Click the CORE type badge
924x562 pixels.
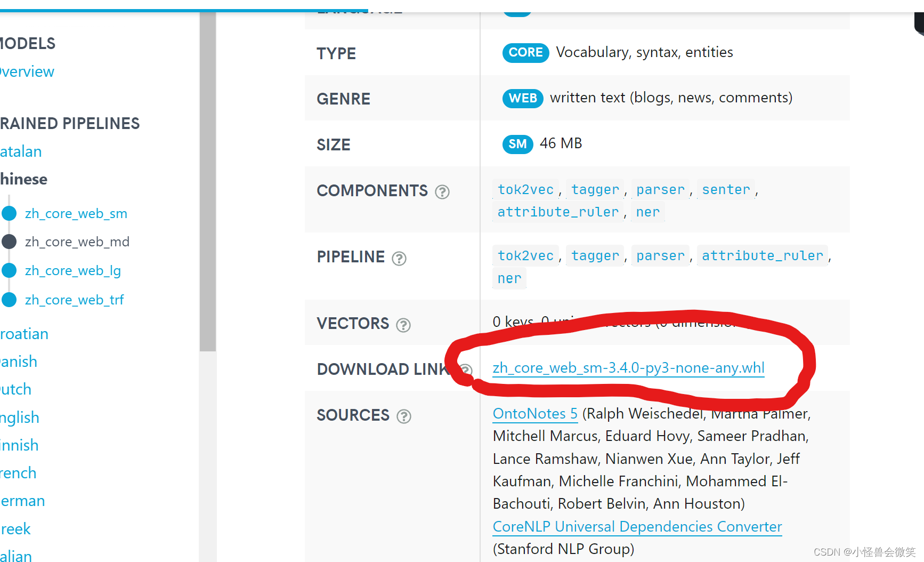tap(525, 53)
